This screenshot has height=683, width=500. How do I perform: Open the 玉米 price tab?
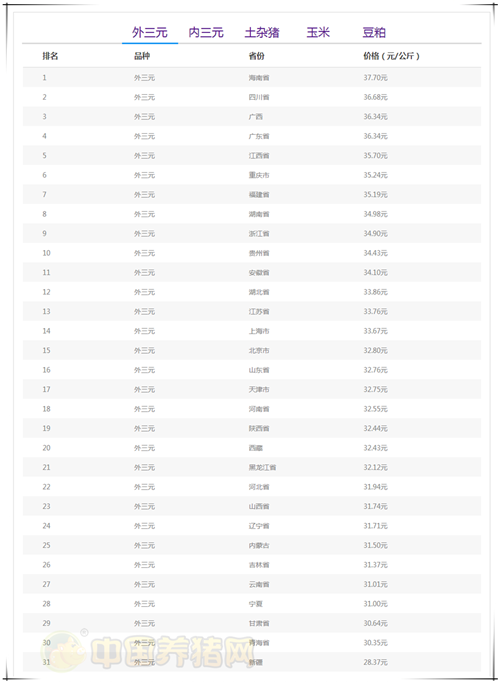(318, 32)
